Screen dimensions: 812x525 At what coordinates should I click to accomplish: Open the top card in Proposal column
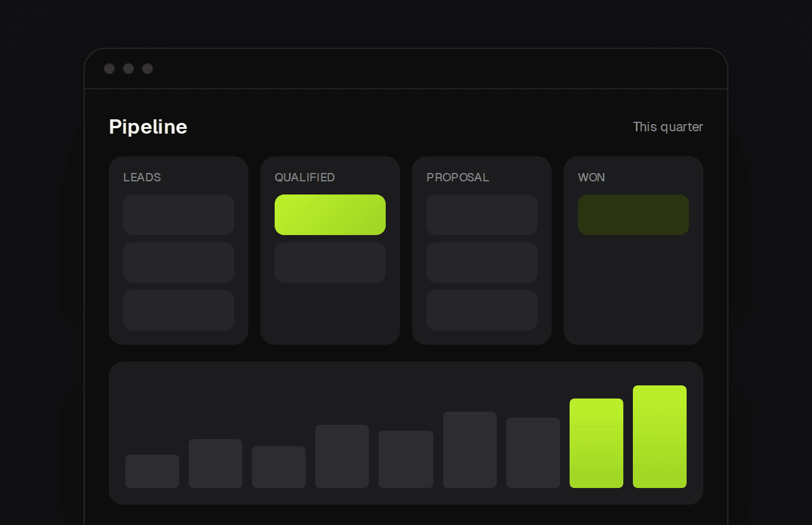point(482,215)
